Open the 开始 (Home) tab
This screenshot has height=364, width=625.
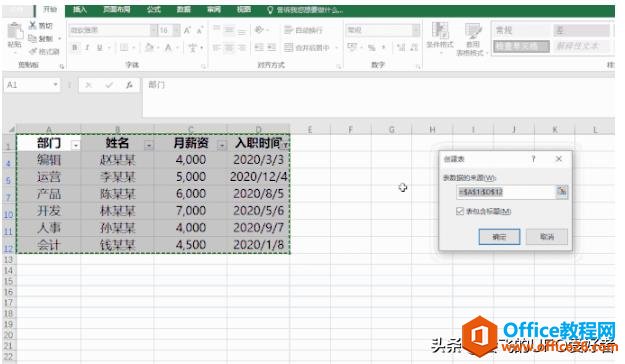coord(50,9)
